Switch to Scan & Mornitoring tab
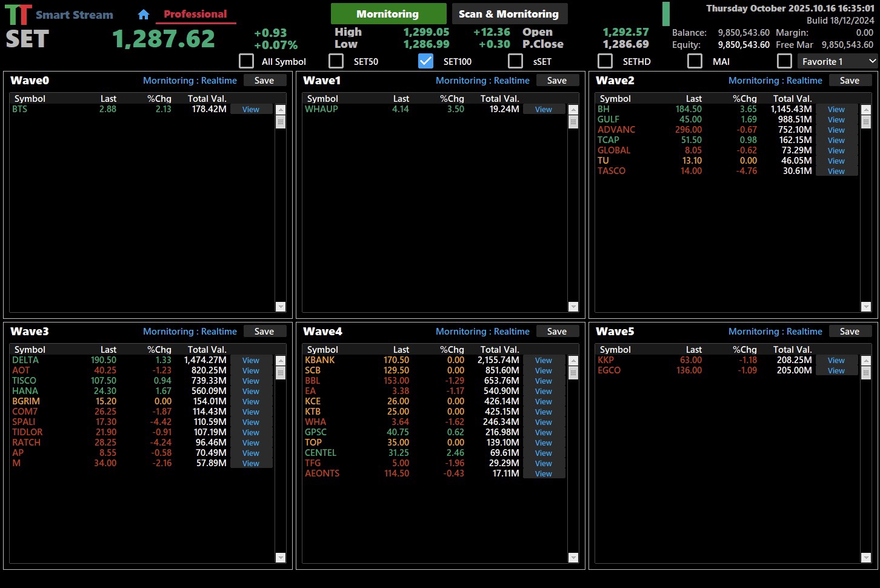The width and height of the screenshot is (880, 588). tap(509, 14)
